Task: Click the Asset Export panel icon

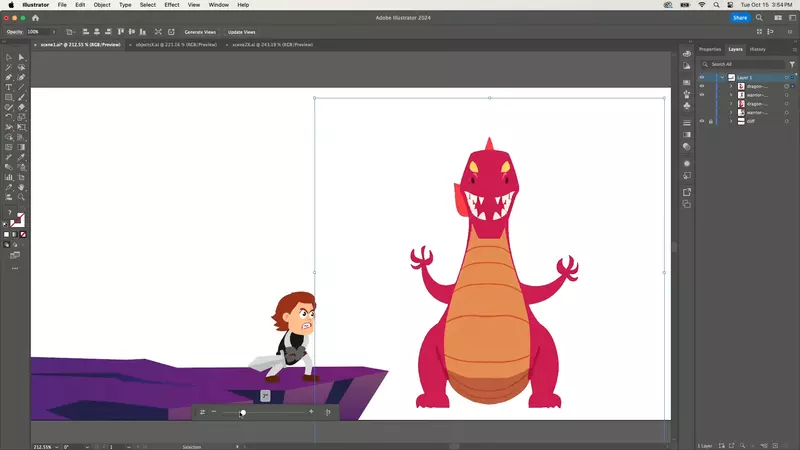Action: (687, 192)
